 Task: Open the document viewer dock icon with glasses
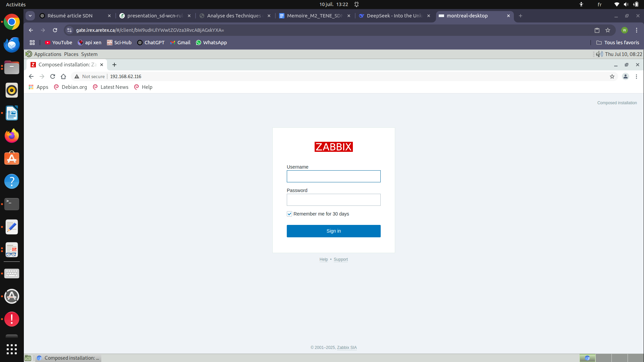tap(12, 250)
